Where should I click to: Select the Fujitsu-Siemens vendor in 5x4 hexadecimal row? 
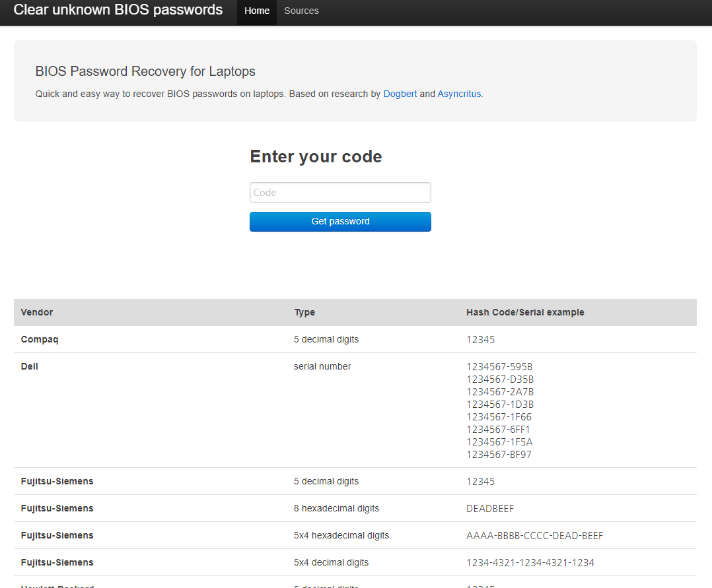coord(57,535)
